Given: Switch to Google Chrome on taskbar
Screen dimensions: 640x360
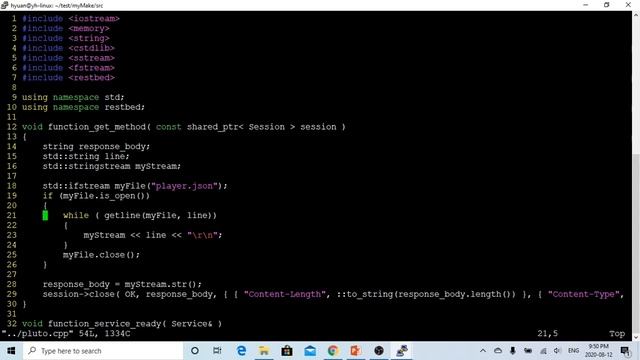Looking at the screenshot, I should pyautogui.click(x=333, y=351).
